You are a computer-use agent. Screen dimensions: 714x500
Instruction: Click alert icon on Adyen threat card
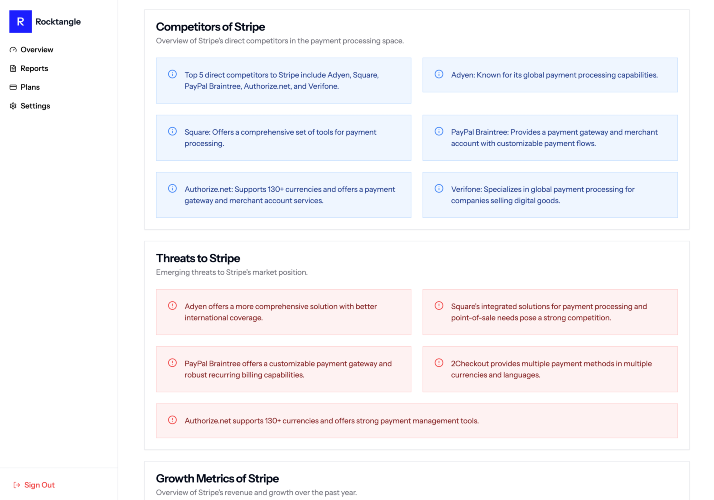[172, 306]
